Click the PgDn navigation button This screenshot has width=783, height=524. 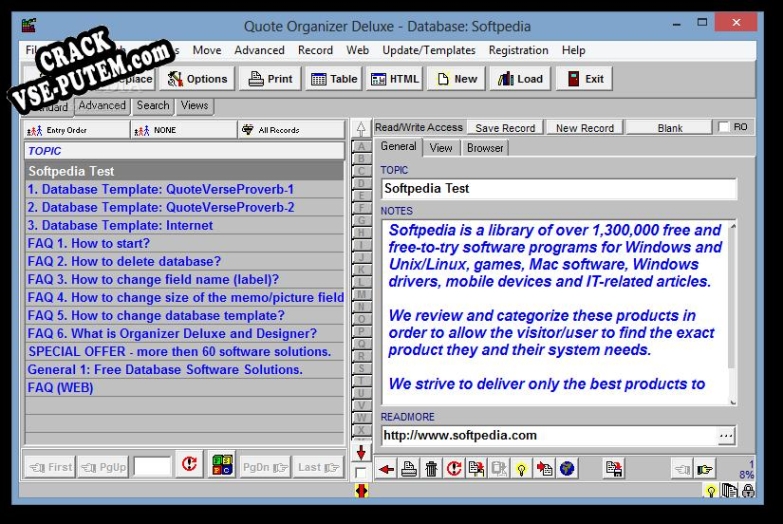pyautogui.click(x=265, y=467)
